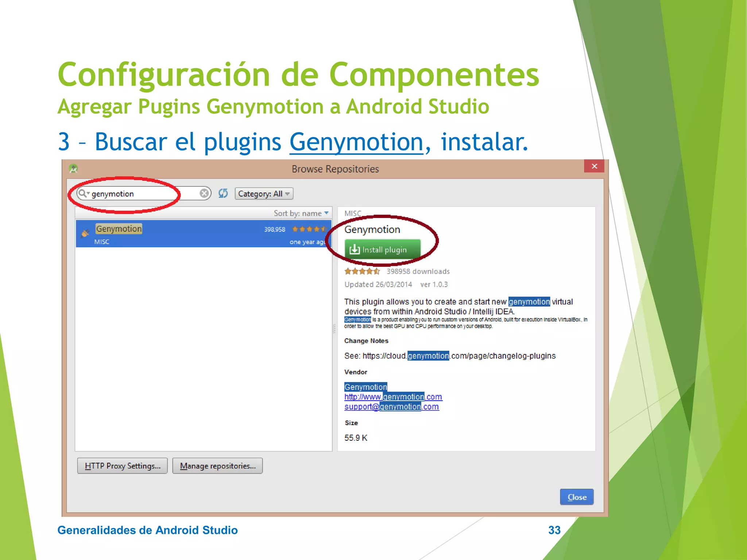Open search history via magnifier icon
The width and height of the screenshot is (747, 560).
pyautogui.click(x=84, y=193)
